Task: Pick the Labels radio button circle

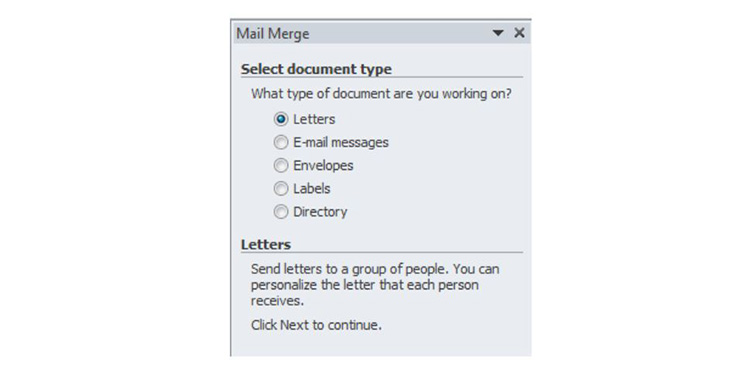Action: tap(281, 188)
